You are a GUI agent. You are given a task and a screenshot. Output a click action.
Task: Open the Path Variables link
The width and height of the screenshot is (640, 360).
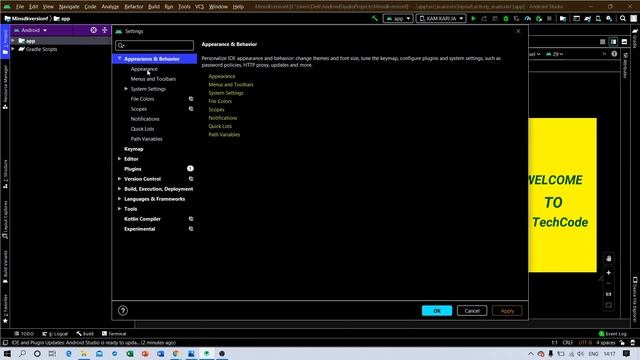[224, 134]
